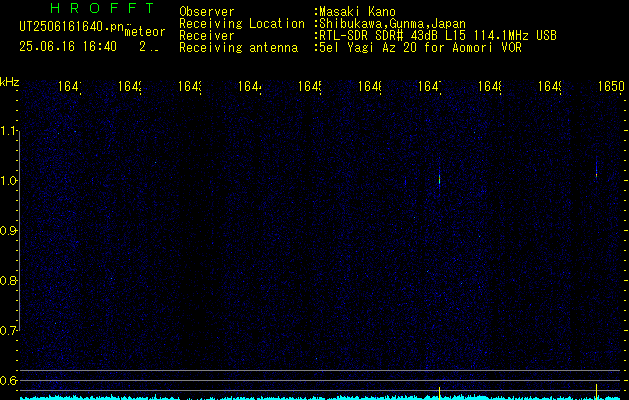Click the yellow bottom marker below the 1650 label
The image size is (629, 400).
597,392
